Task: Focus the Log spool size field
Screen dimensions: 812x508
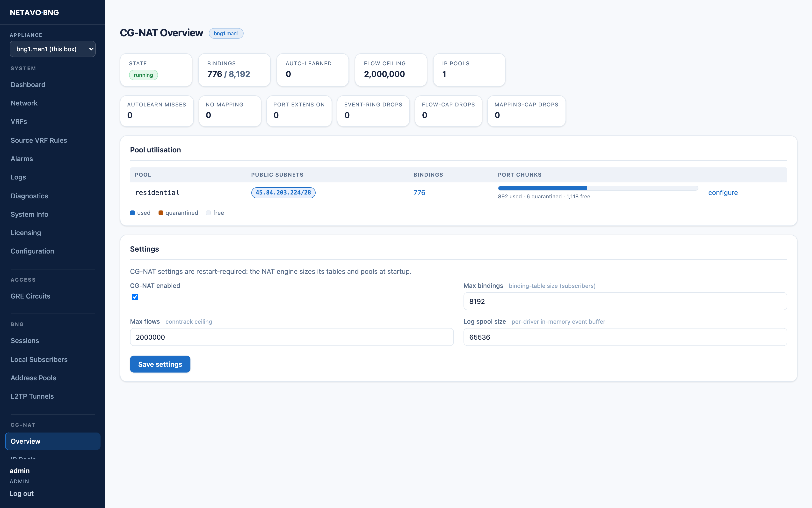Action: click(x=625, y=337)
